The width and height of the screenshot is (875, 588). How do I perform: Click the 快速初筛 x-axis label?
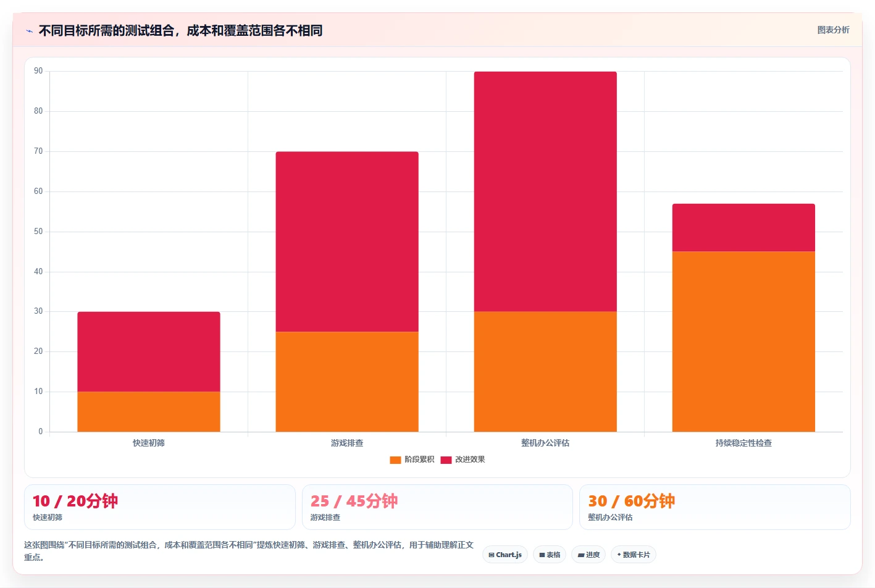coord(149,443)
